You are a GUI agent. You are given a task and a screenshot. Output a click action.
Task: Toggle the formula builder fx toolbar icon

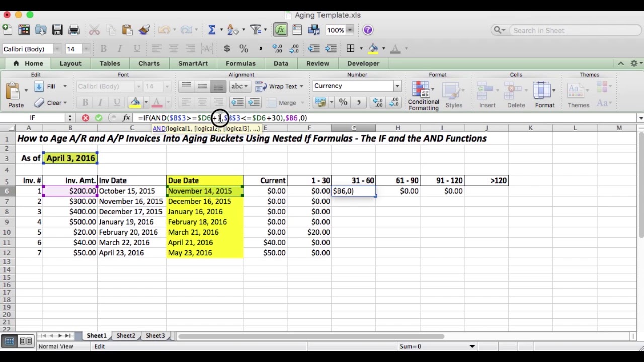(280, 30)
